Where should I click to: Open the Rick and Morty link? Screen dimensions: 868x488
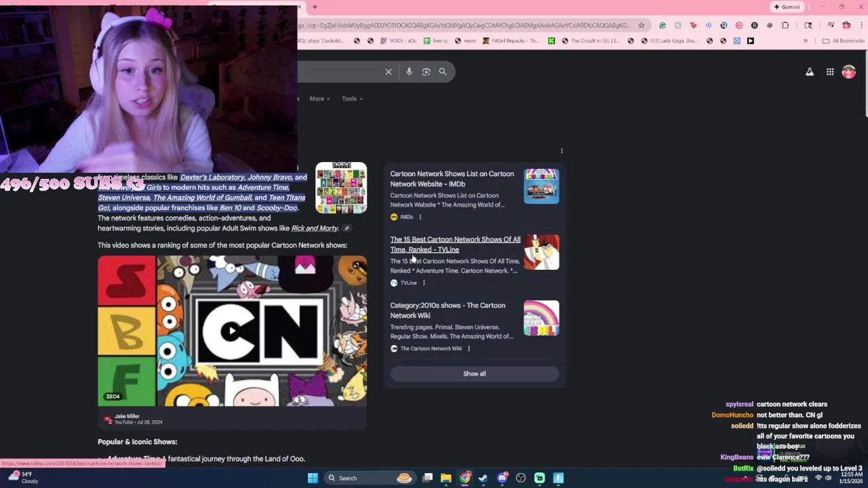click(x=315, y=228)
